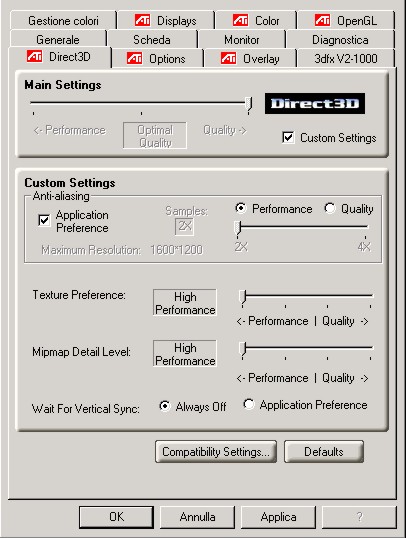Click the ATI icon on Displays tab

142,20
